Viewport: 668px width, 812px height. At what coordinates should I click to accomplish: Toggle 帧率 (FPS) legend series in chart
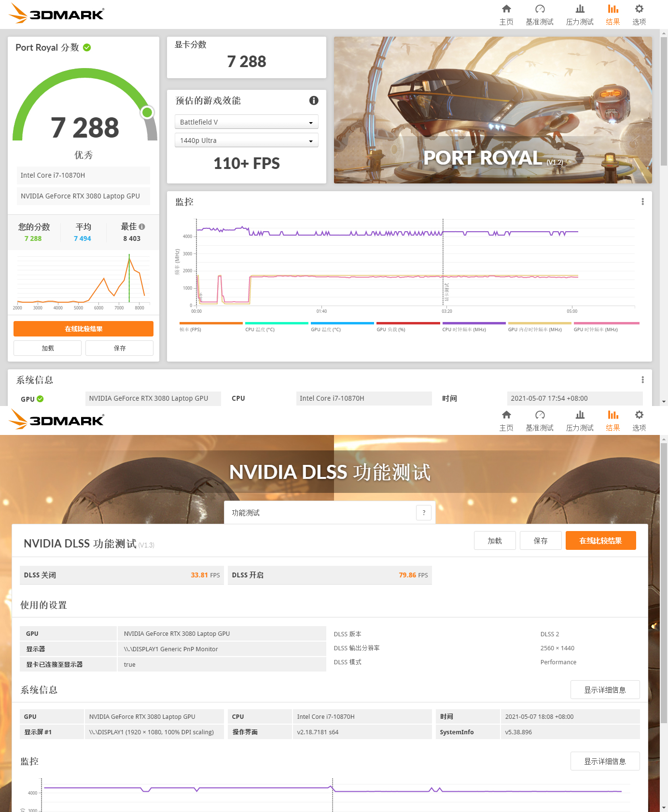tap(211, 327)
